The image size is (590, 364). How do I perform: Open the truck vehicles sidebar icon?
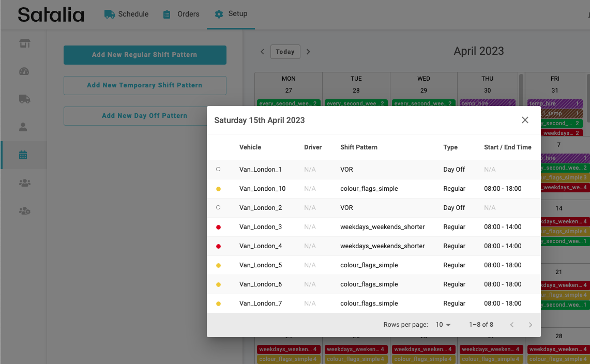(24, 99)
